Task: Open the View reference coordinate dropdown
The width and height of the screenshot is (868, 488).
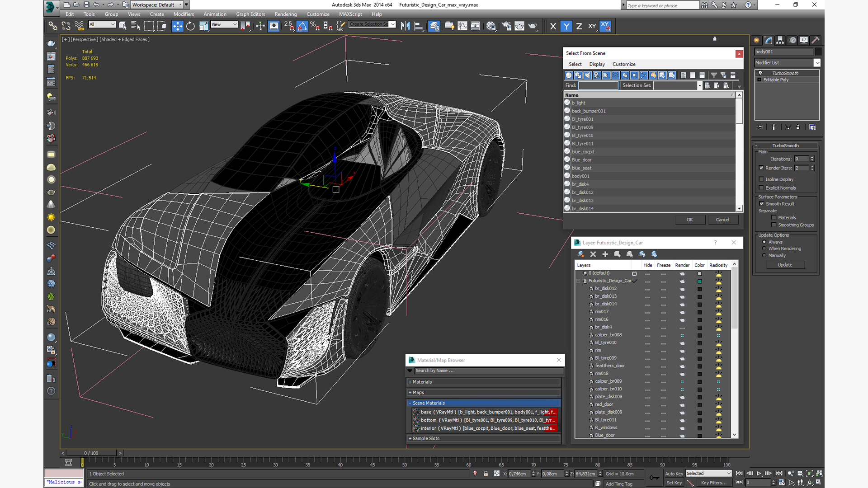Action: (x=224, y=24)
